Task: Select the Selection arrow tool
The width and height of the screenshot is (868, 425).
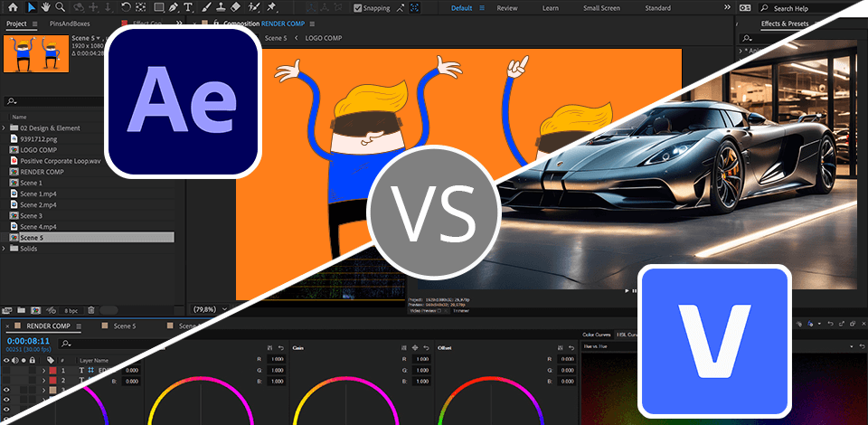Action: (x=32, y=7)
